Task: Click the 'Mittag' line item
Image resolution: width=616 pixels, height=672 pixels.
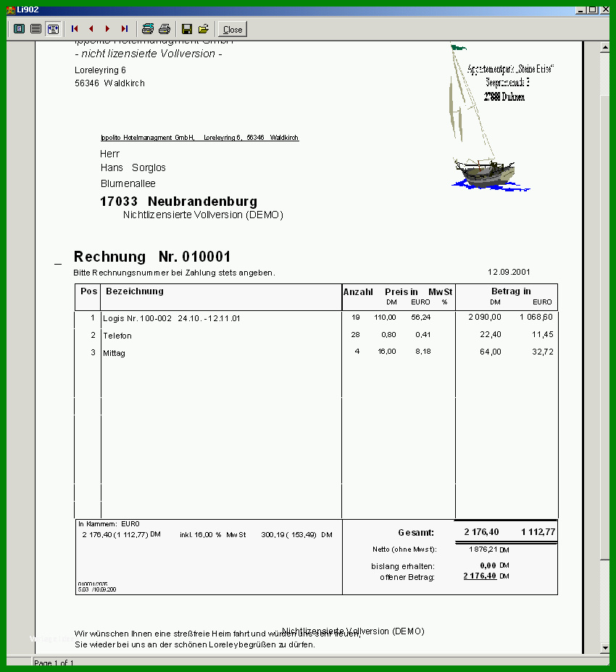Action: (x=114, y=353)
